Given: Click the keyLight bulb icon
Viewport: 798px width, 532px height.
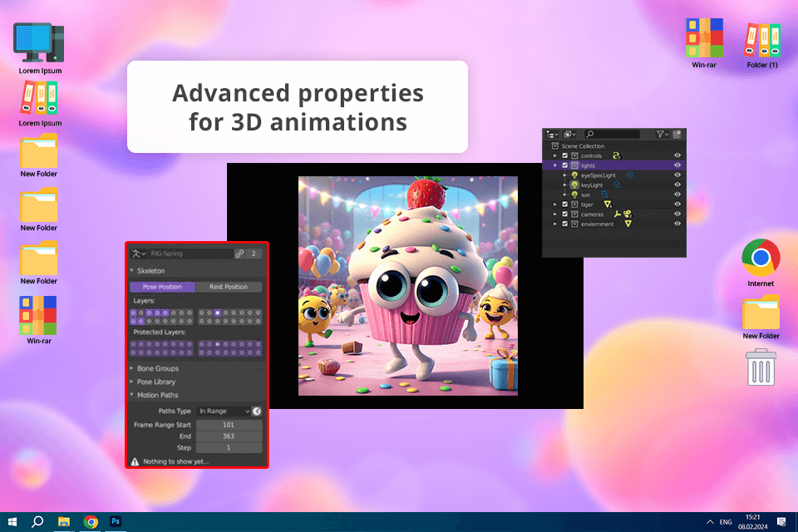Looking at the screenshot, I should coord(574,185).
